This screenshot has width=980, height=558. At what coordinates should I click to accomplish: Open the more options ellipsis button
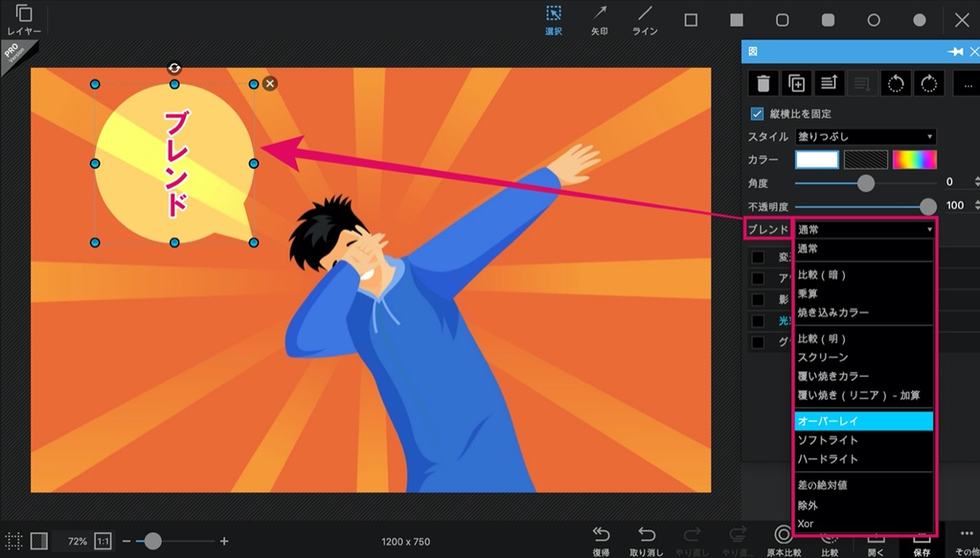968,83
